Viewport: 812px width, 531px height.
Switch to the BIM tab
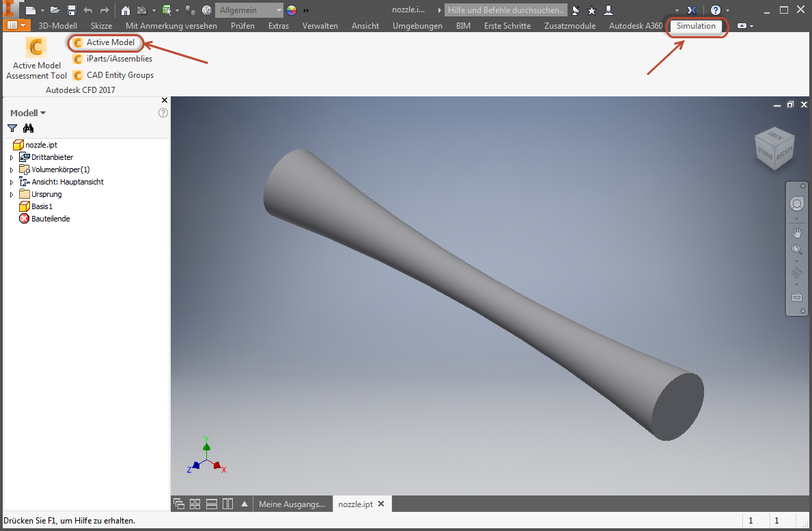point(463,25)
